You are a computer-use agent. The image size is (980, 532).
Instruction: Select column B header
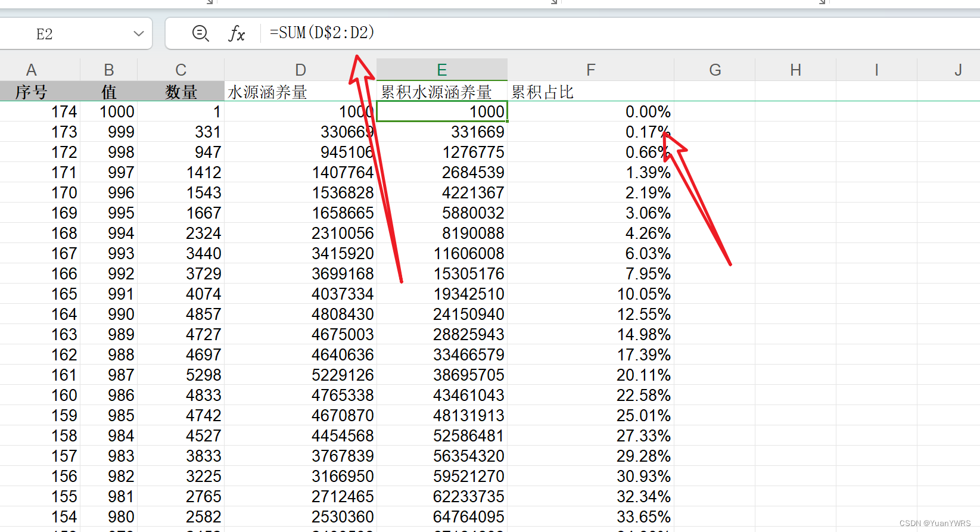click(109, 70)
